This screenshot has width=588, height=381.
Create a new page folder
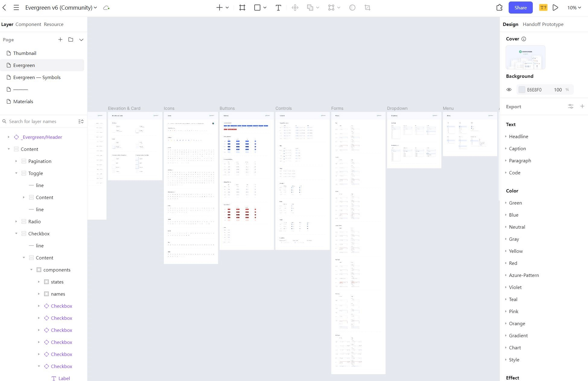(x=71, y=40)
